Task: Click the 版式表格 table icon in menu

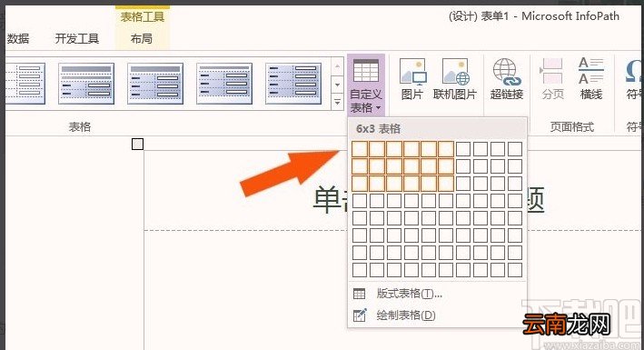Action: click(x=359, y=294)
